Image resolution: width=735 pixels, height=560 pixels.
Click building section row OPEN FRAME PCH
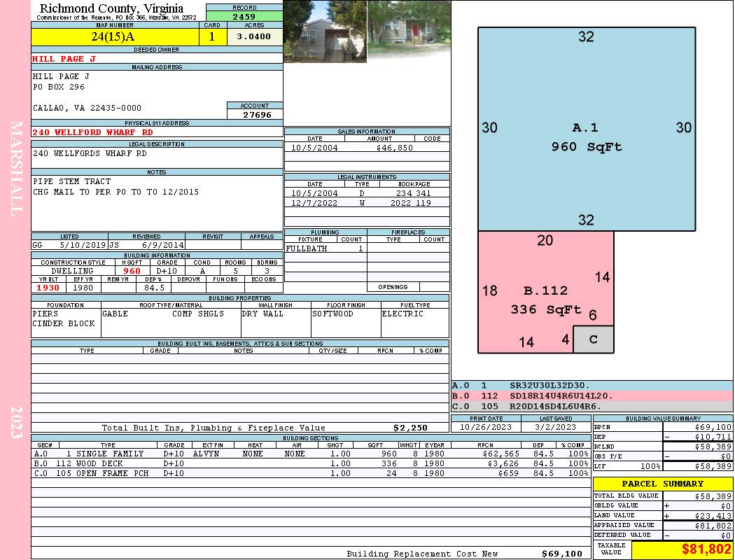[x=311, y=473]
